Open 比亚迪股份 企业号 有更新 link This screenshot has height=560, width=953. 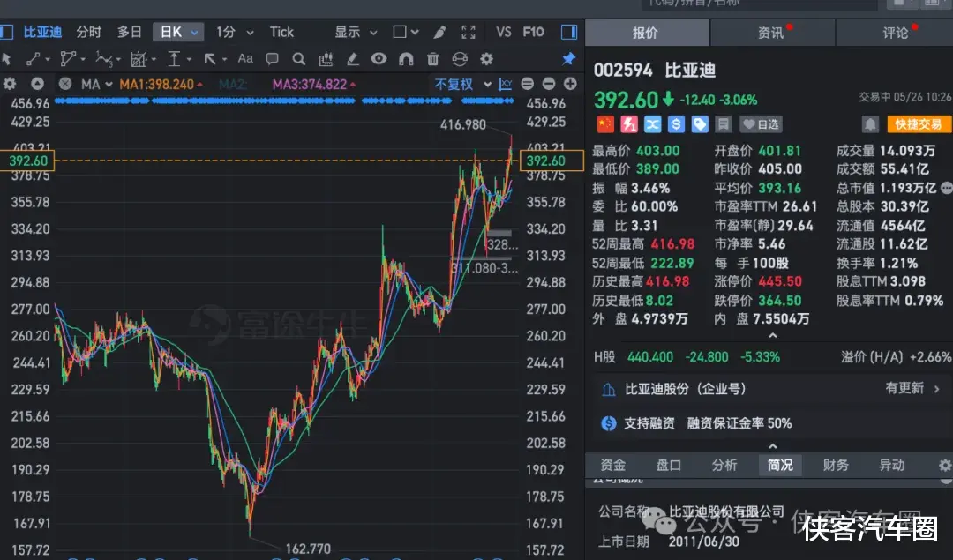769,389
